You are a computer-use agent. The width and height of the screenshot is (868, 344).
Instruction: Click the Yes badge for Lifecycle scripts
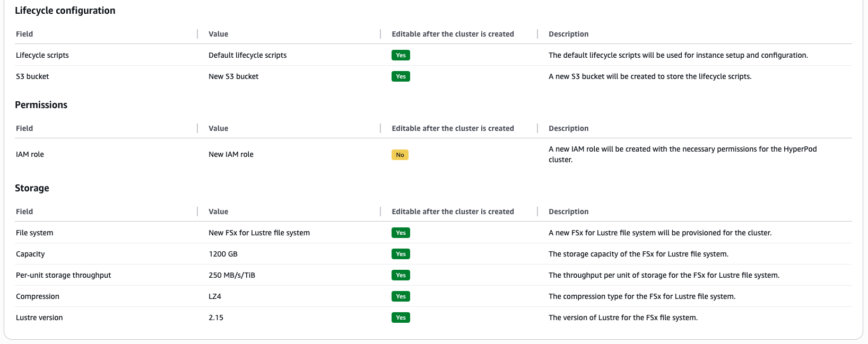401,55
